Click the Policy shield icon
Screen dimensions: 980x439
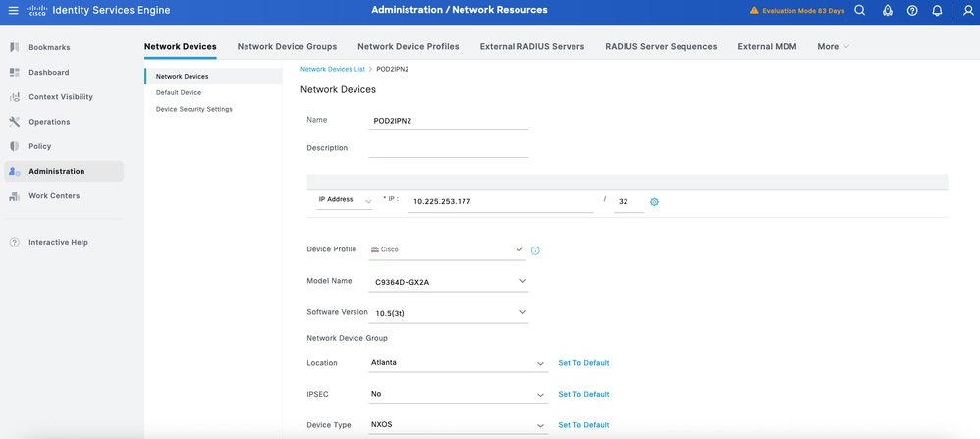point(15,146)
